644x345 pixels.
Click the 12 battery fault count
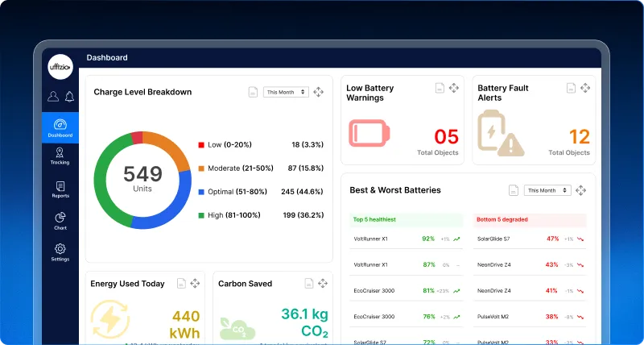tap(580, 137)
